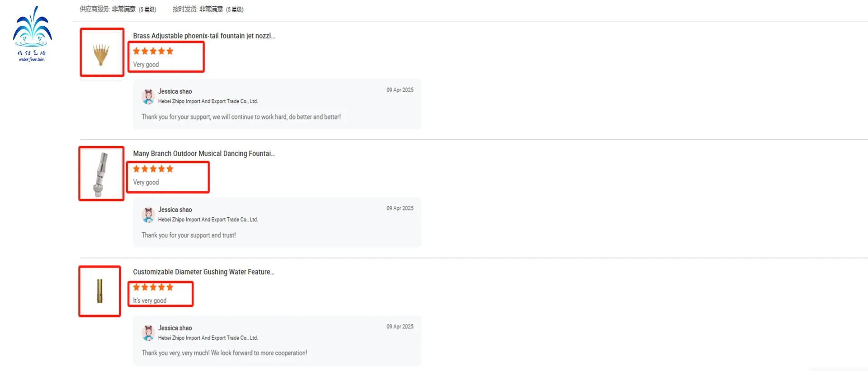Open the silver dancing fountain nozzle thumbnail
This screenshot has width=868, height=377.
click(101, 174)
